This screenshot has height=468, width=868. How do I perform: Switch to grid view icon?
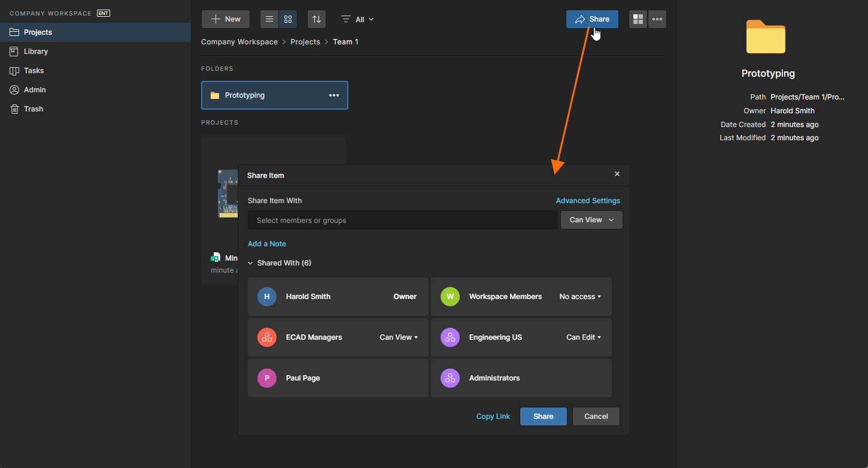click(288, 19)
